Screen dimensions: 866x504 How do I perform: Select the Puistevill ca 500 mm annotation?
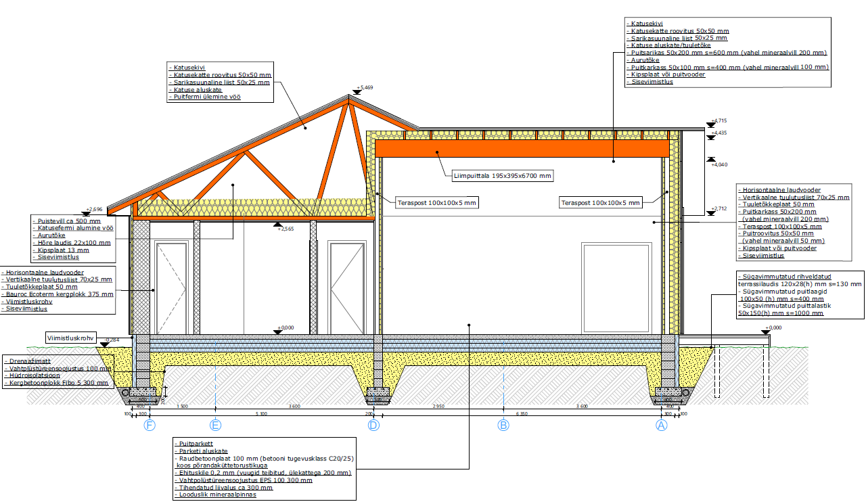pos(69,221)
